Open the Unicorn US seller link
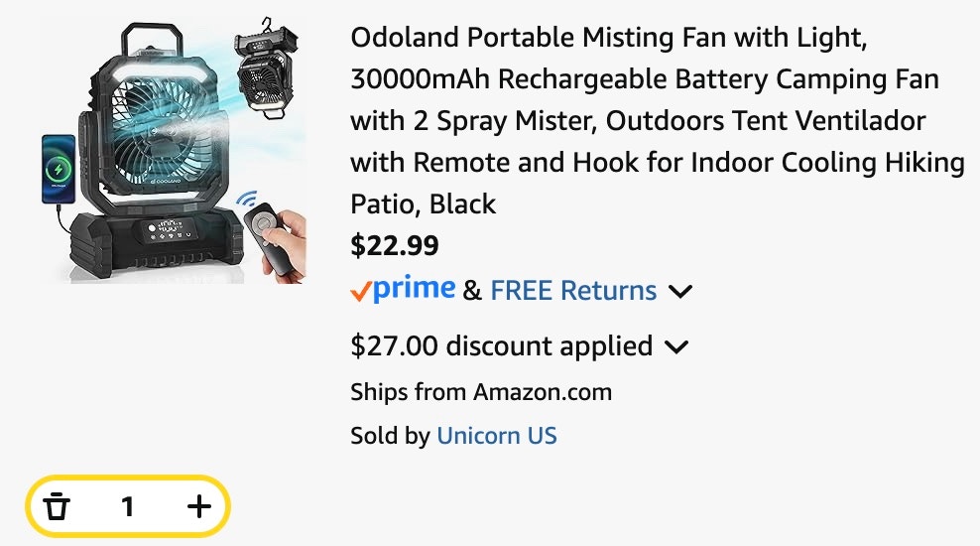The width and height of the screenshot is (980, 546). pyautogui.click(x=496, y=435)
